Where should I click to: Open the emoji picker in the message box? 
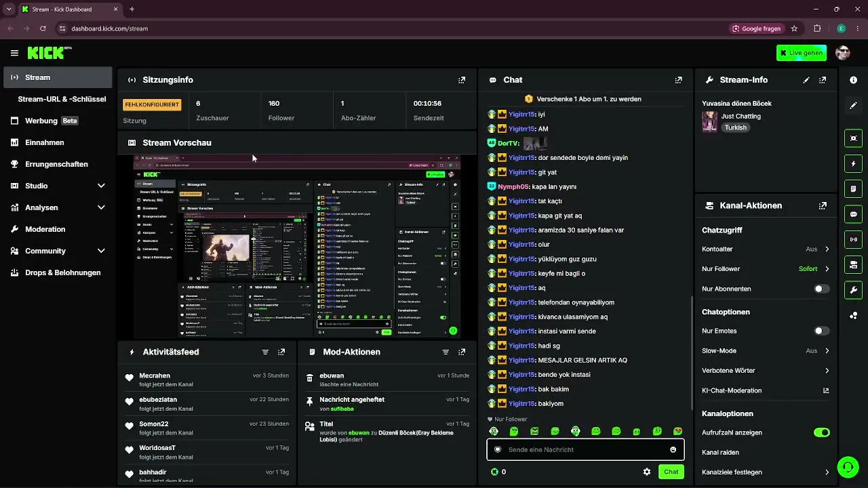point(673,449)
